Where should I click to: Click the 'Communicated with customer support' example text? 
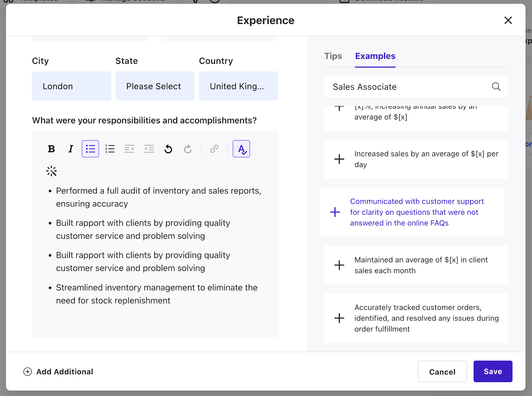click(x=417, y=212)
